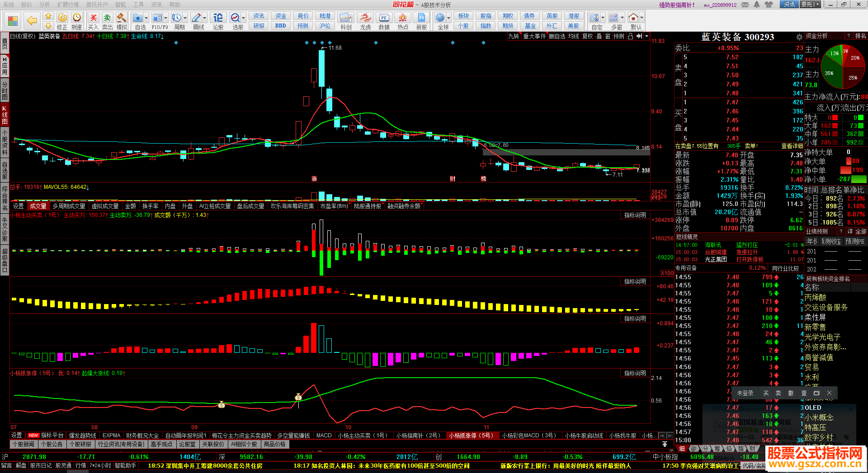Toggle the 均线 moving average display
Screen dimensions: 868x473
tap(573, 36)
